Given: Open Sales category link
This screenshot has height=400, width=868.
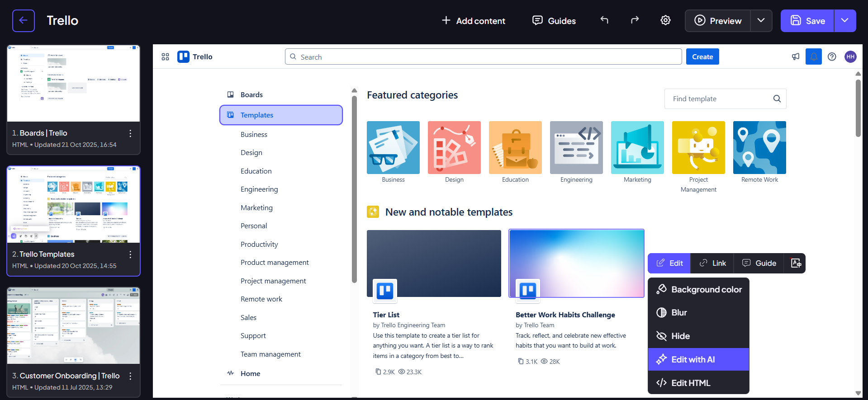Looking at the screenshot, I should click(x=248, y=318).
